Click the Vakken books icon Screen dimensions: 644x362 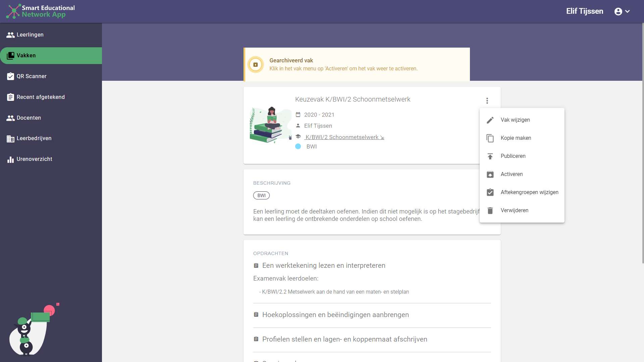pyautogui.click(x=10, y=56)
